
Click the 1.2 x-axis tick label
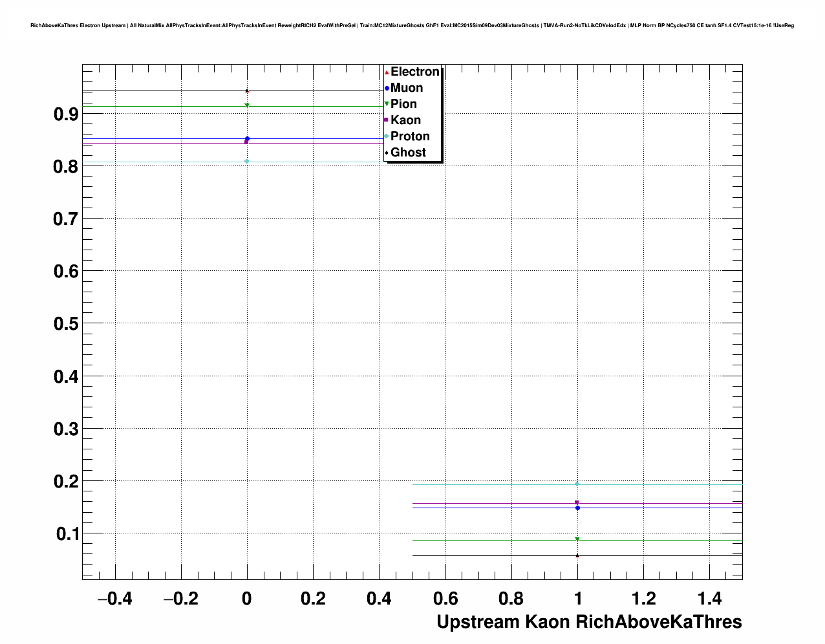tap(644, 599)
